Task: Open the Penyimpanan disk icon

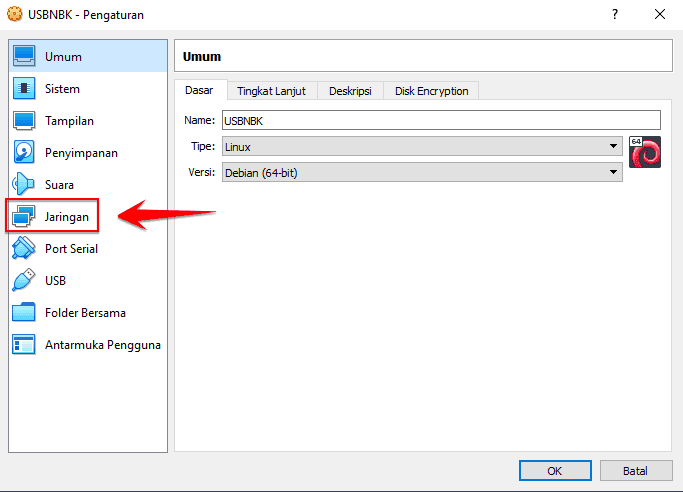Action: 24,152
